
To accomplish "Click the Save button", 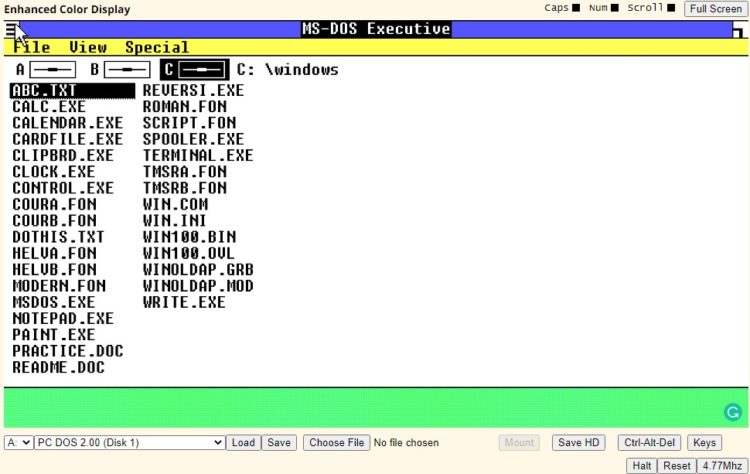I will pyautogui.click(x=279, y=442).
